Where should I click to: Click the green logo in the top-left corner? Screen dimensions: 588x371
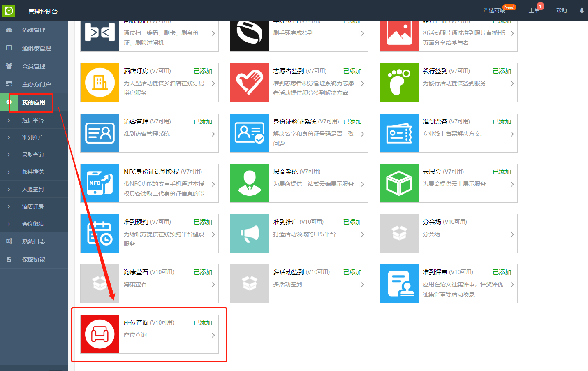(x=9, y=11)
